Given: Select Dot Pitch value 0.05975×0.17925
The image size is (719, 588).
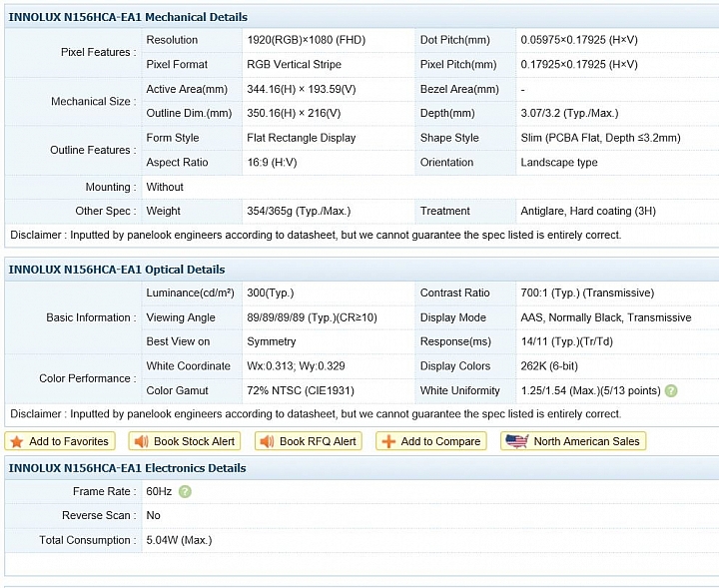Looking at the screenshot, I should (579, 40).
